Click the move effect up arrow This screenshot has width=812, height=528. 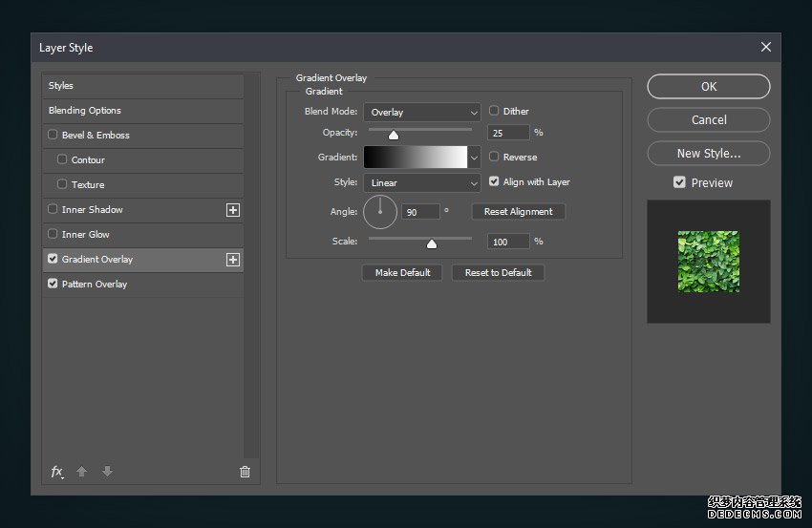(x=82, y=471)
